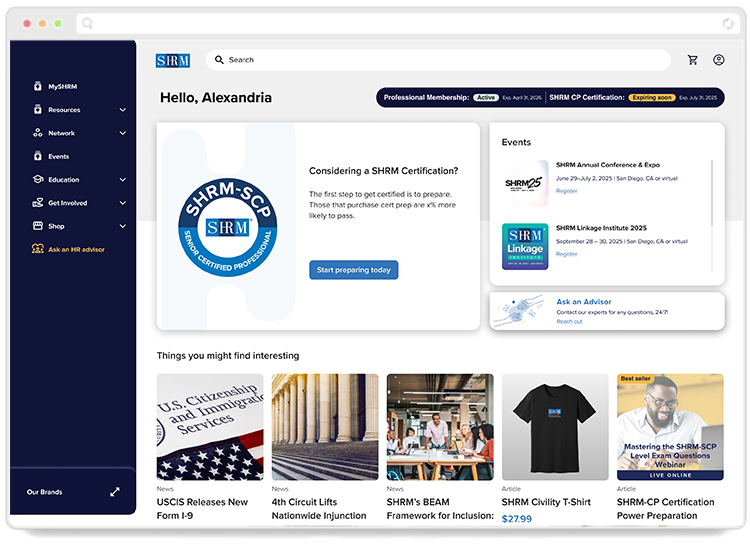
Task: Expand the Education menu chevron
Action: 123,179
